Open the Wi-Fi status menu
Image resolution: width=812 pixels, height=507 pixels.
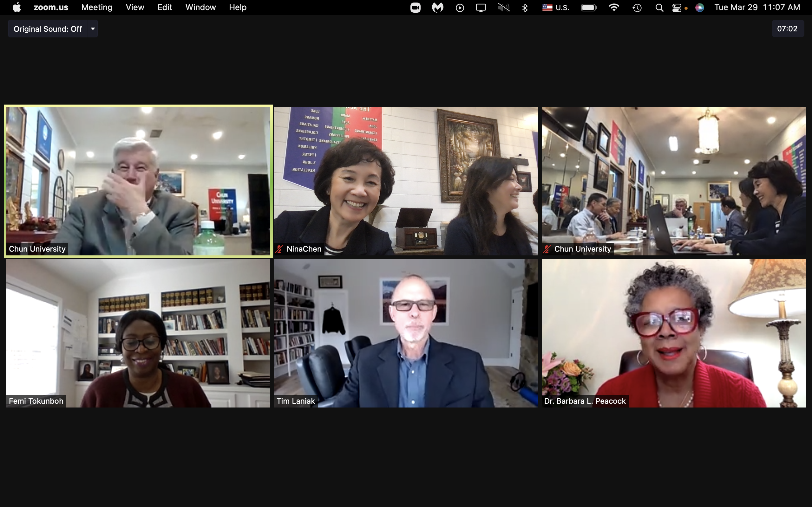coord(614,7)
